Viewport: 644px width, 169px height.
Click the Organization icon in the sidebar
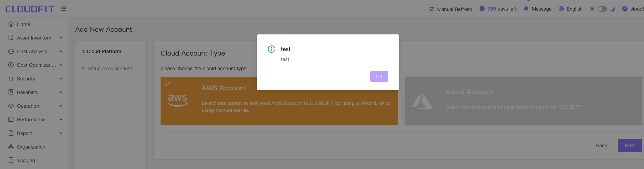pos(11,147)
